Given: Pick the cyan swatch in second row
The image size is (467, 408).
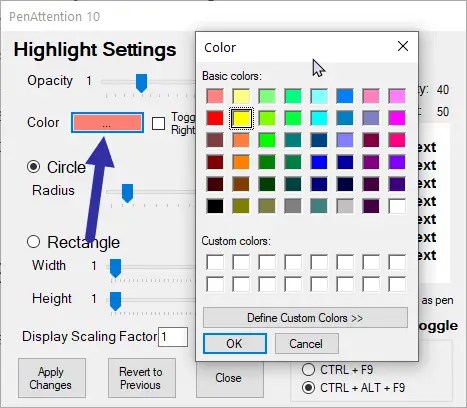Looking at the screenshot, I should (x=319, y=118).
